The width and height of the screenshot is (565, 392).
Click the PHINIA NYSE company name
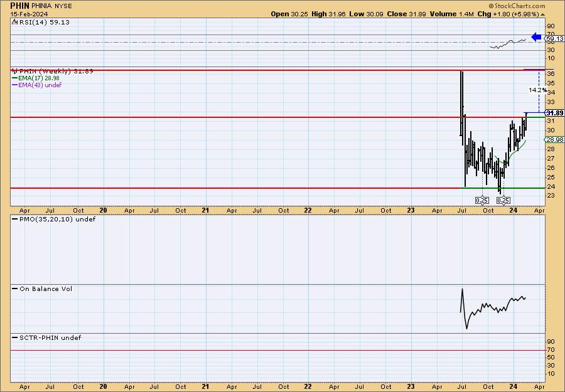point(51,6)
